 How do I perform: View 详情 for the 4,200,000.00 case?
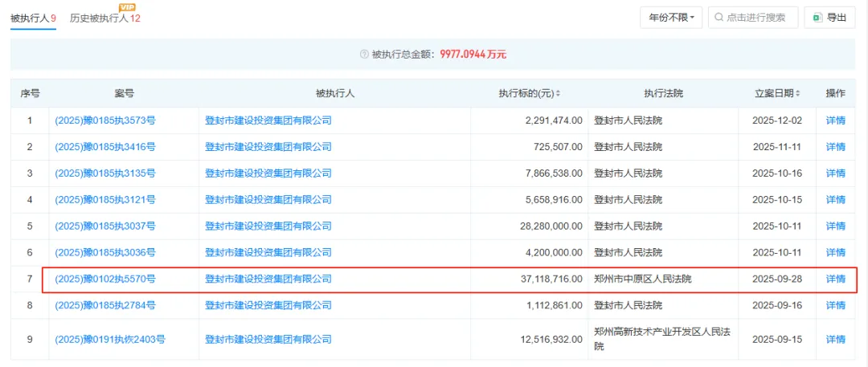[x=835, y=252]
